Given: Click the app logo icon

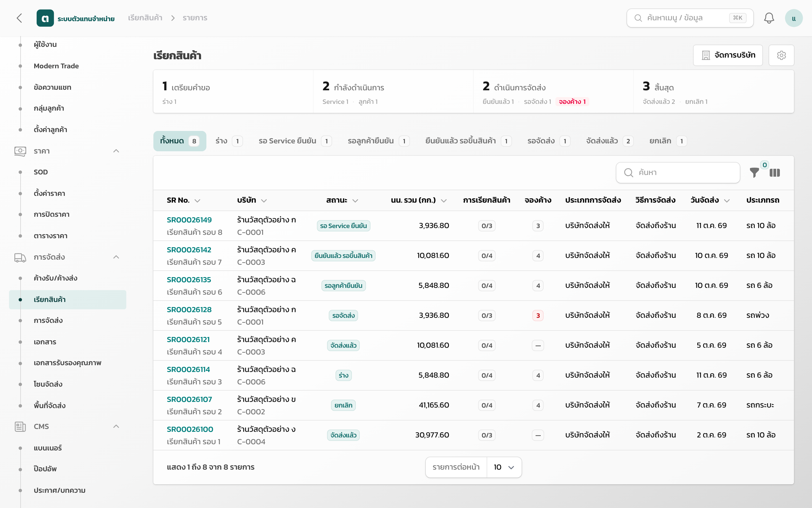Looking at the screenshot, I should pyautogui.click(x=45, y=18).
